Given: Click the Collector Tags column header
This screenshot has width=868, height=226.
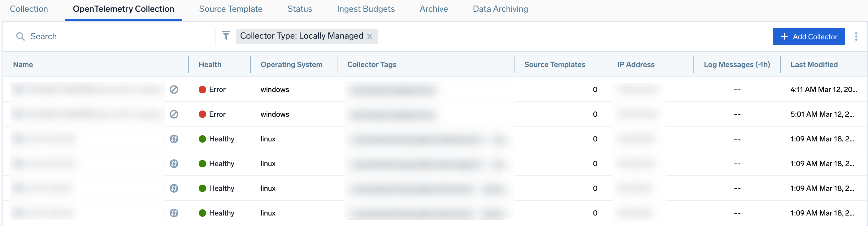Looking at the screenshot, I should (372, 65).
